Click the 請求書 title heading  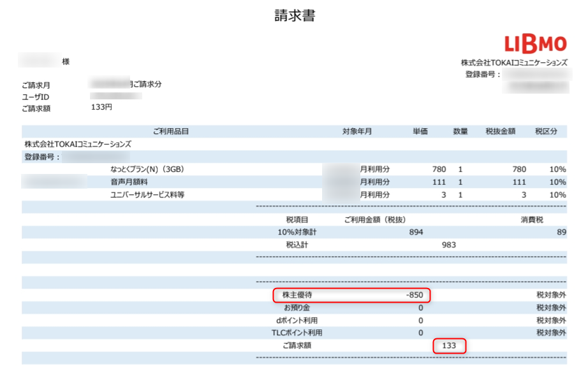[x=295, y=15]
